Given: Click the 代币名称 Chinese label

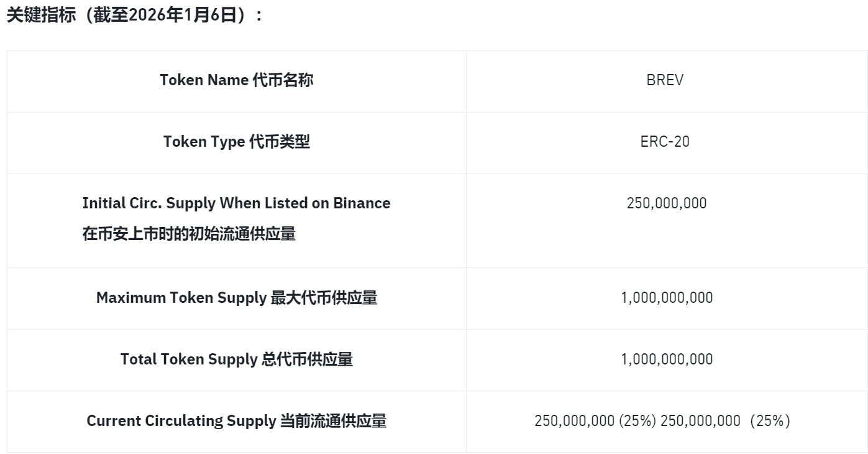Looking at the screenshot, I should 283,80.
